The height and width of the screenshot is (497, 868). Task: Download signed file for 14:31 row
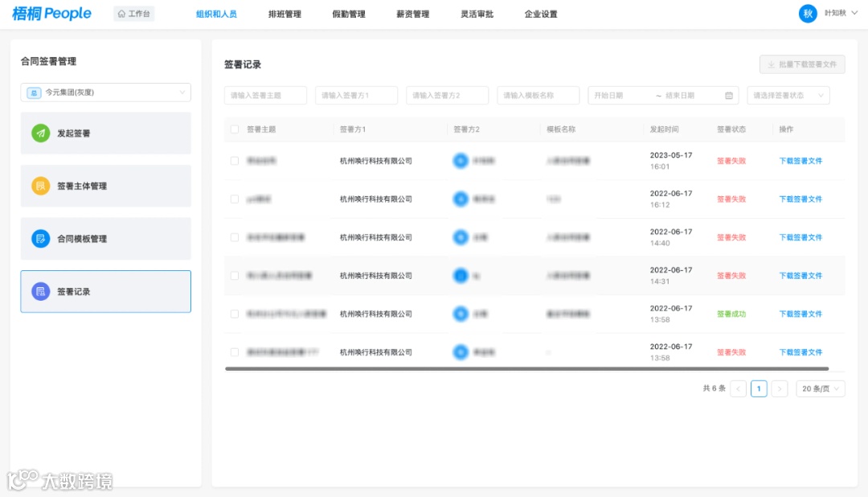click(x=800, y=275)
